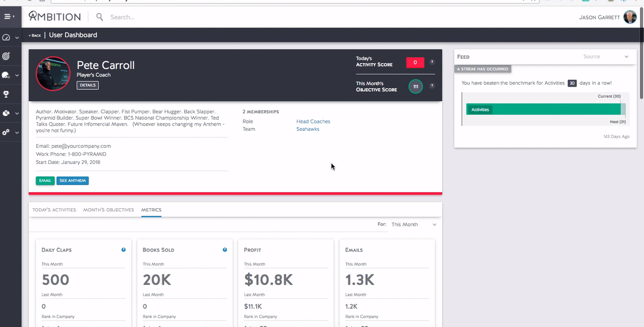Open Pete Carroll's Details button
644x327 pixels.
pos(88,86)
